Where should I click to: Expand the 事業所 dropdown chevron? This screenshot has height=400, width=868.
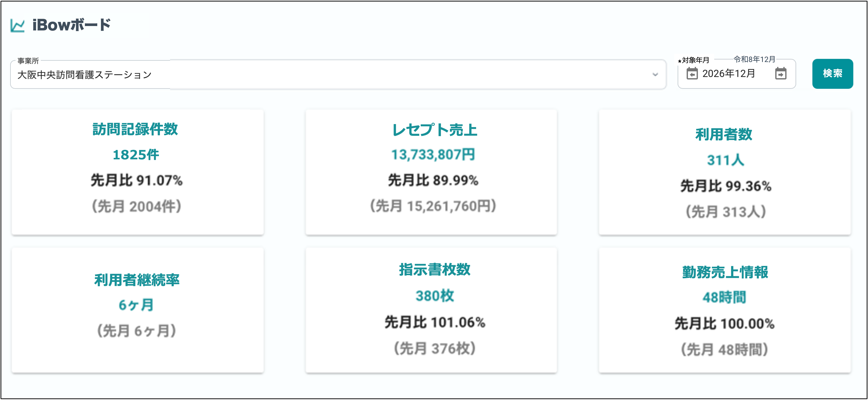(x=655, y=75)
